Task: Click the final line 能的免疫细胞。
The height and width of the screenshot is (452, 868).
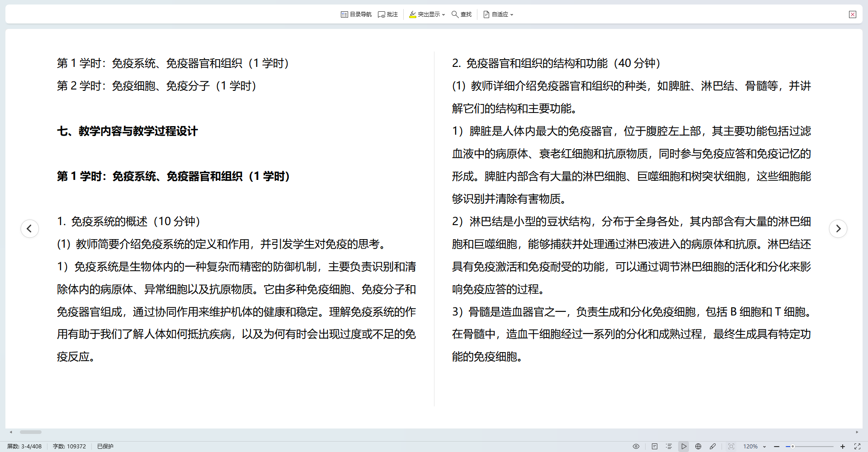Action: 488,357
